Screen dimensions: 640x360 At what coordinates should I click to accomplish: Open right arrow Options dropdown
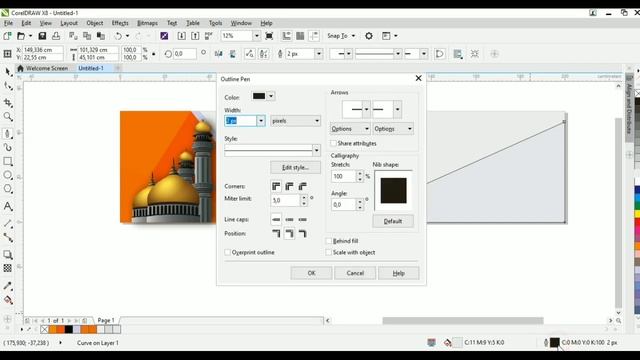393,129
